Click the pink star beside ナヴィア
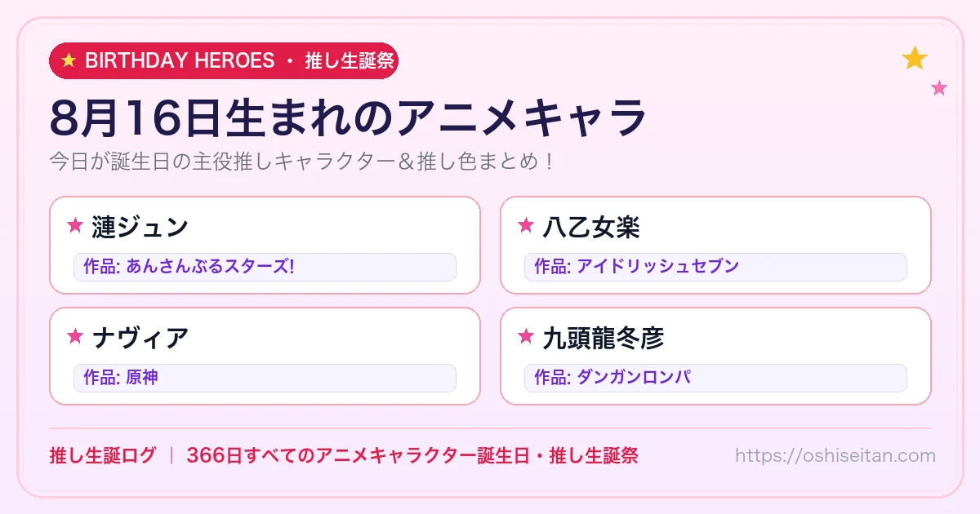The image size is (980, 514). (x=75, y=336)
